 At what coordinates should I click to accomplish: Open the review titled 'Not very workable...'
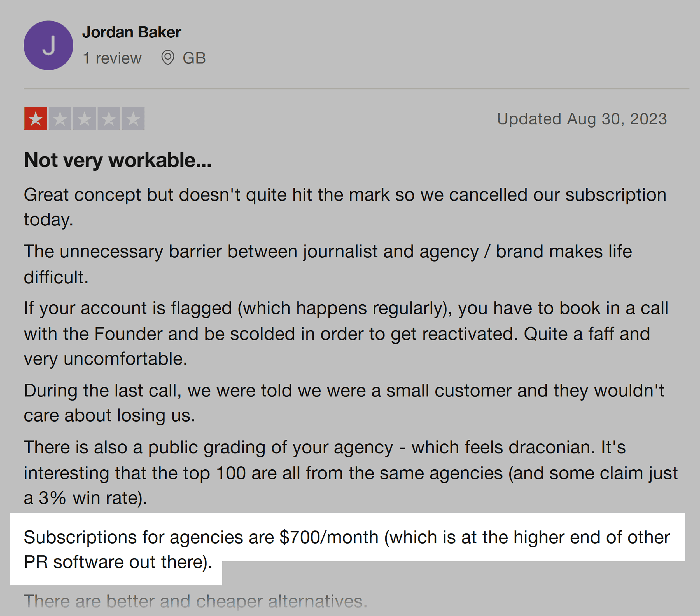(x=118, y=160)
